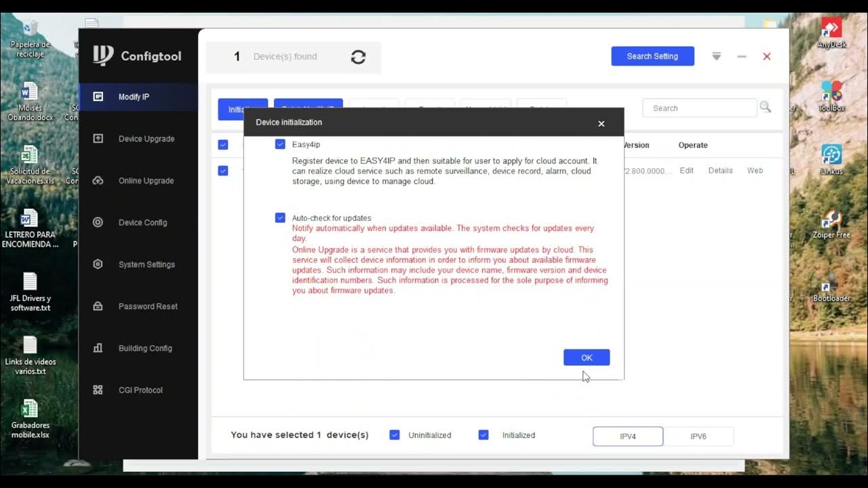Image resolution: width=868 pixels, height=488 pixels.
Task: Open System Settings section
Action: [x=138, y=264]
